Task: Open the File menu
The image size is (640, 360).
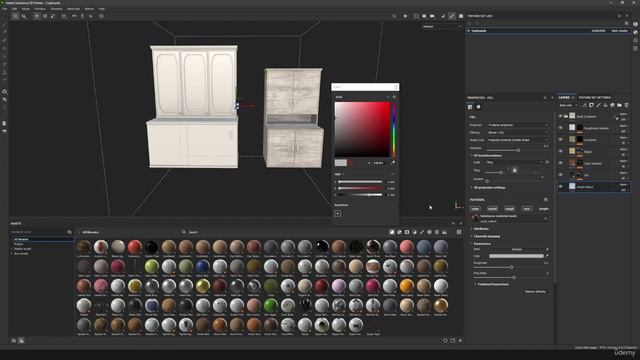Action: (x=4, y=9)
